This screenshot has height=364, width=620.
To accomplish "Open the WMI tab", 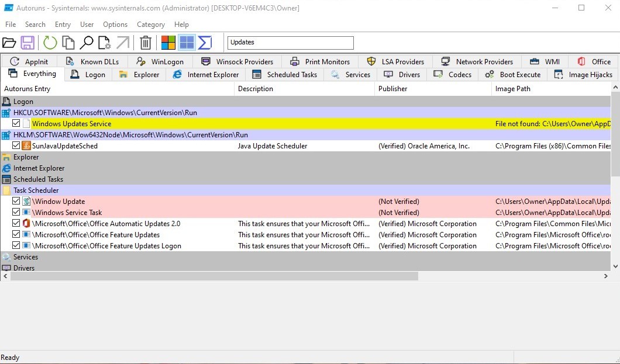I will pyautogui.click(x=545, y=61).
